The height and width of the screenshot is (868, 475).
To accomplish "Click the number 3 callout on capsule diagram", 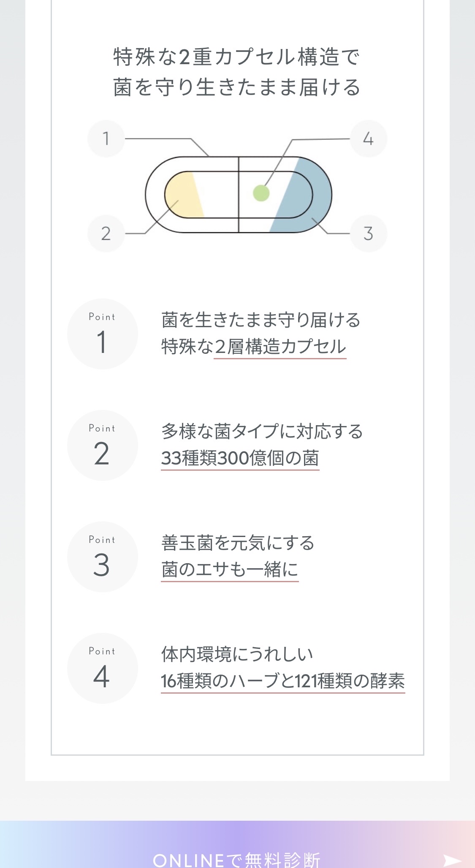I will (x=368, y=233).
